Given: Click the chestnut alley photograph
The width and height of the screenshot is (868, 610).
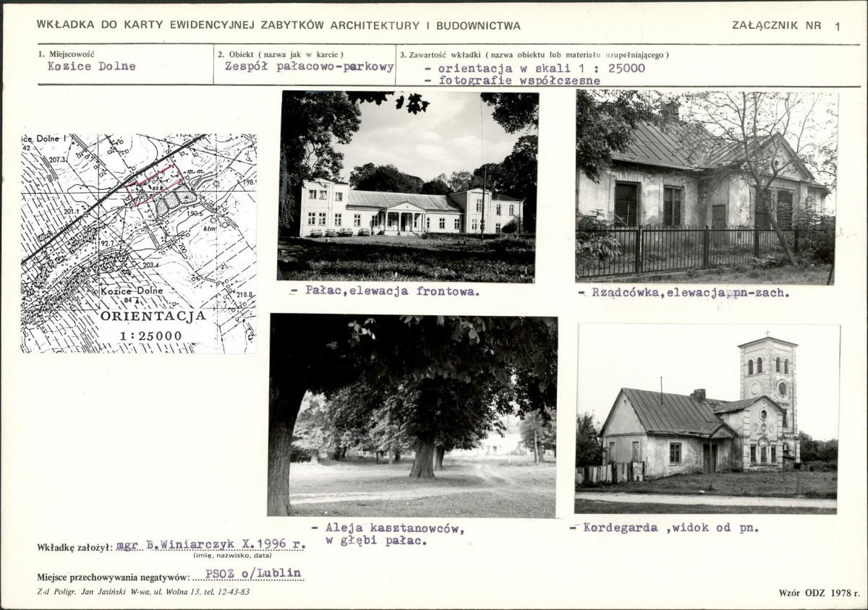Looking at the screenshot, I should 413,416.
